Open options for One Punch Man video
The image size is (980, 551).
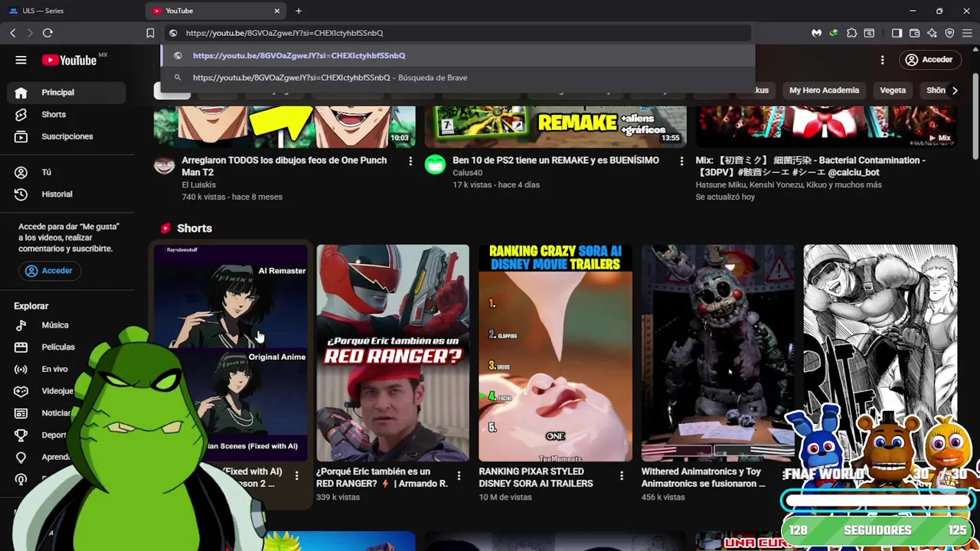point(410,161)
